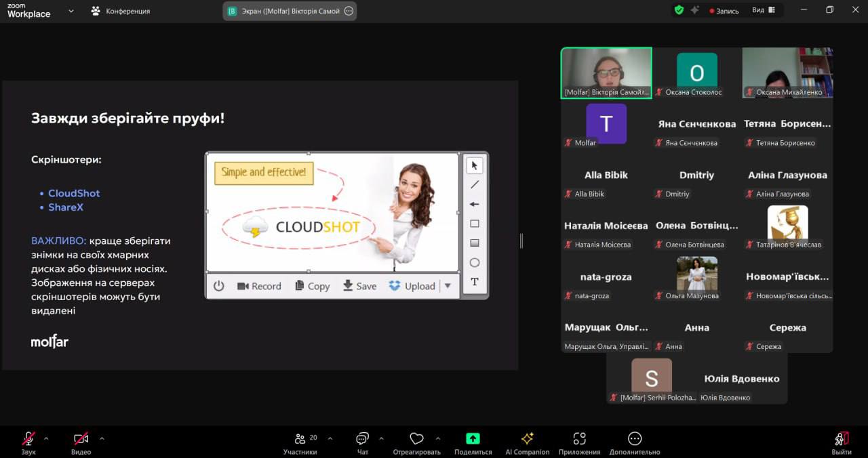Click the muted mic icon beside Сережа

point(749,346)
